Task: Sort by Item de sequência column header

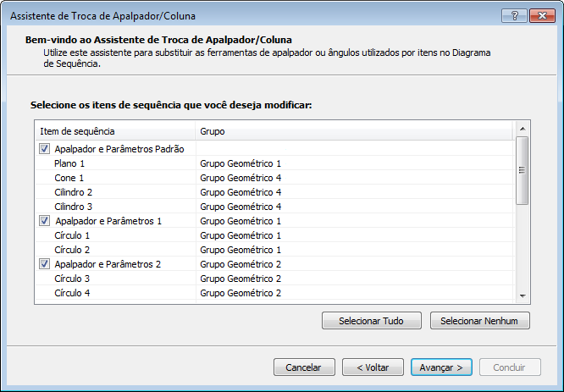Action: tap(114, 131)
